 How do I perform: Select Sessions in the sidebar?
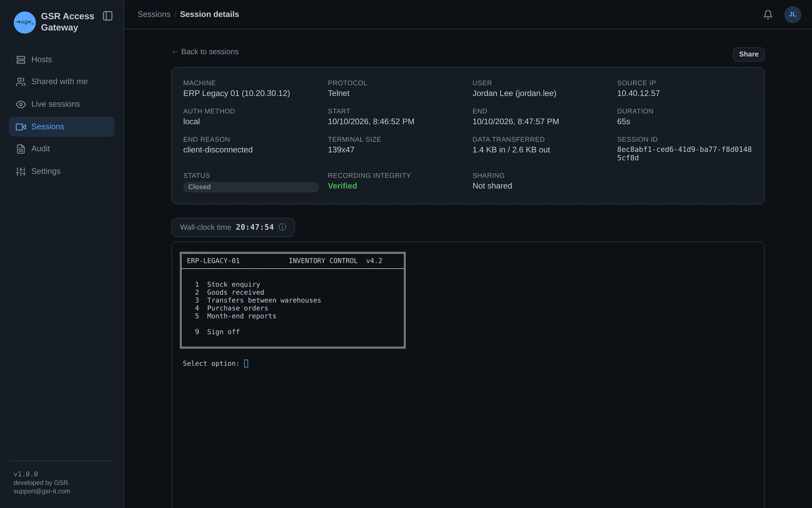[x=62, y=127]
